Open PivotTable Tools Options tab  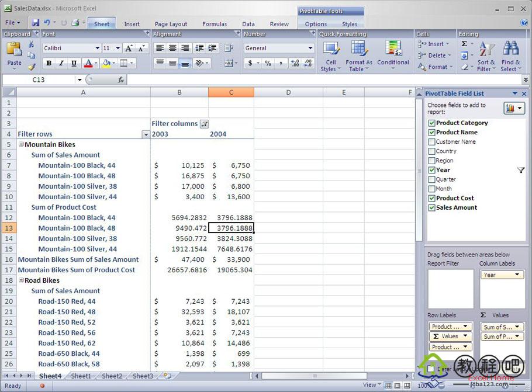click(316, 24)
